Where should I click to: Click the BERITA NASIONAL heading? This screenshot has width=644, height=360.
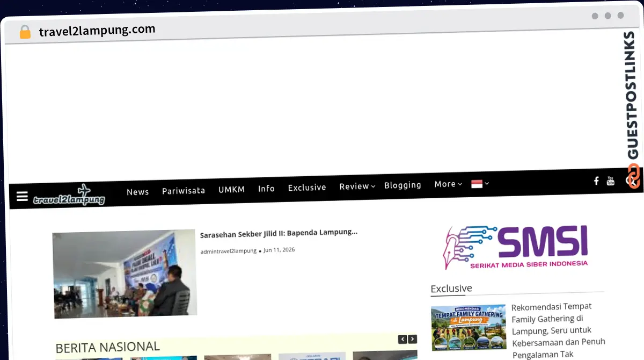[x=107, y=347]
